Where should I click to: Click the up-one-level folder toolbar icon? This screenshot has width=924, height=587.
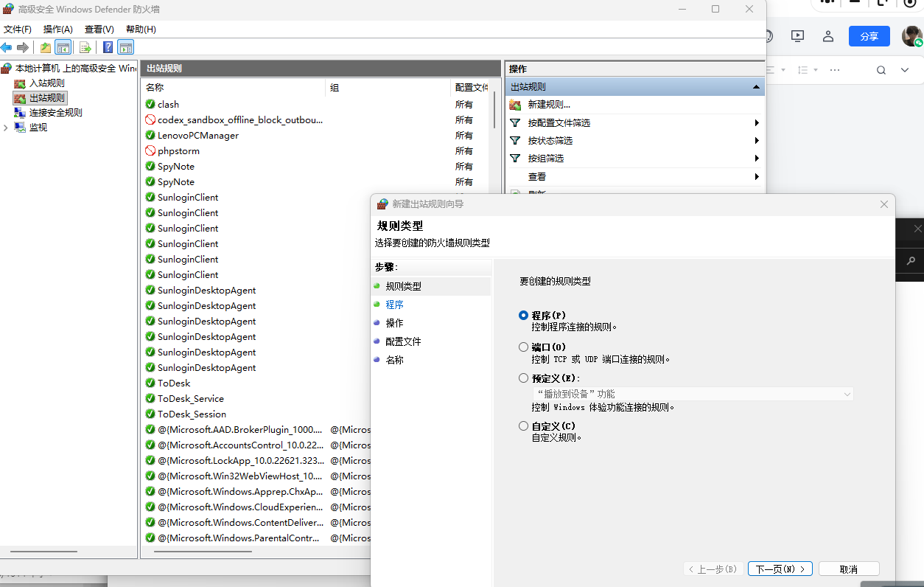click(46, 48)
